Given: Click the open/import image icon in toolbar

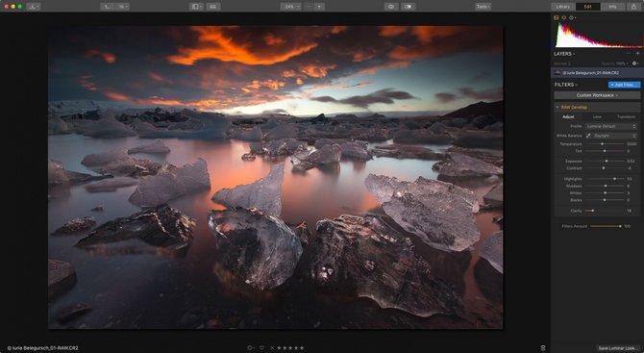Looking at the screenshot, I should point(34,7).
